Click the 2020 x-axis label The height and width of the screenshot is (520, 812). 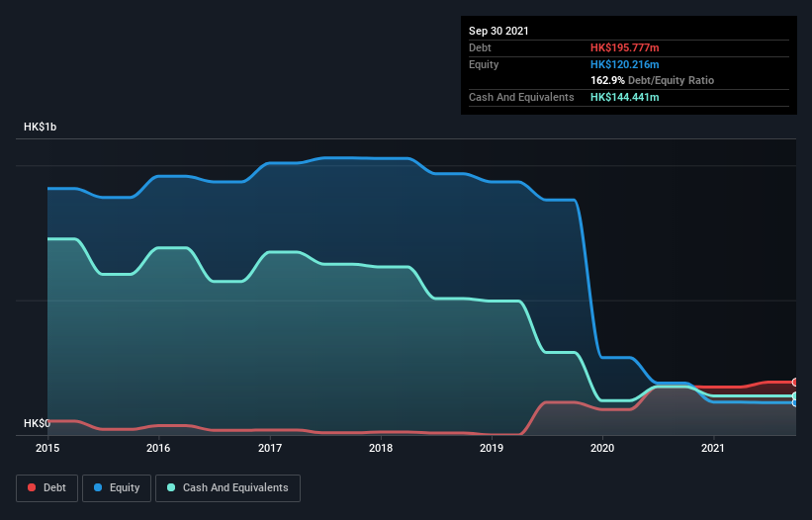tap(602, 448)
